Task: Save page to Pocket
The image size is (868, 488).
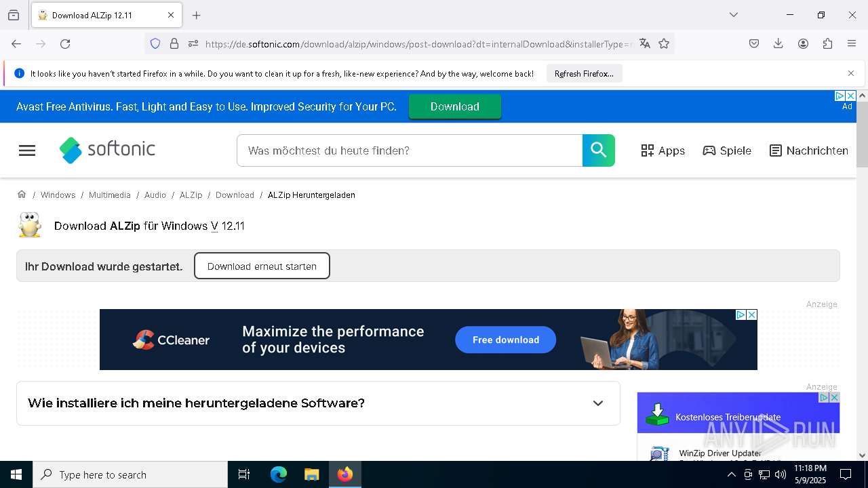Action: coord(754,43)
